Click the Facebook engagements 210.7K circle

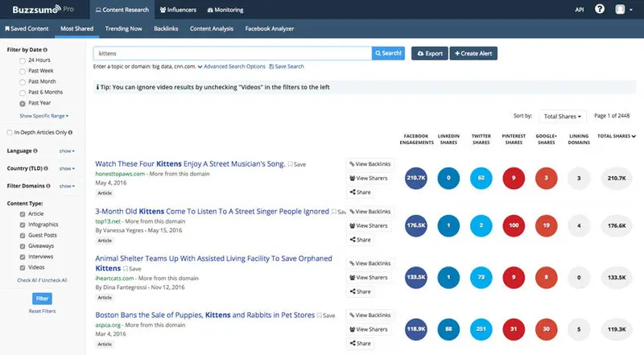point(415,178)
